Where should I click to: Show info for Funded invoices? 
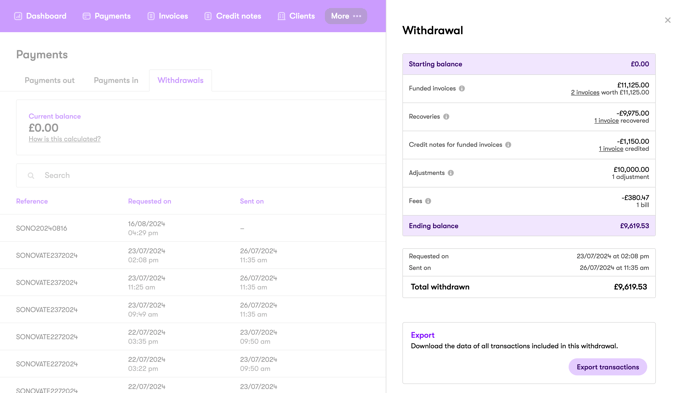pyautogui.click(x=462, y=89)
